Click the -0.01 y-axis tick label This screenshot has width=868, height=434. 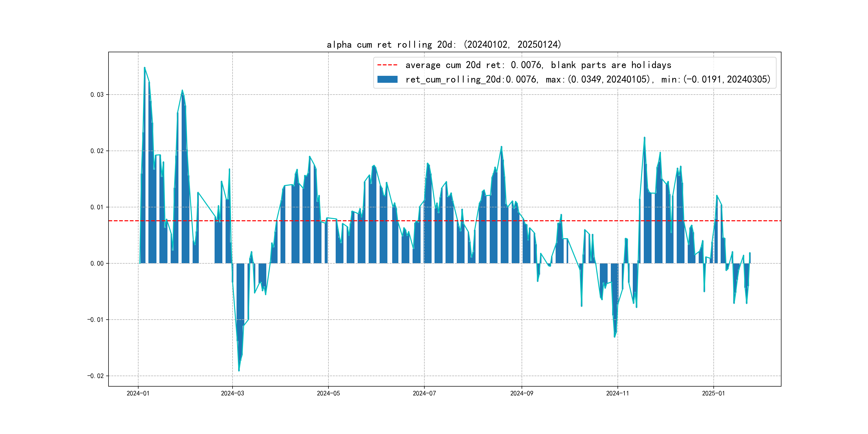click(x=95, y=320)
